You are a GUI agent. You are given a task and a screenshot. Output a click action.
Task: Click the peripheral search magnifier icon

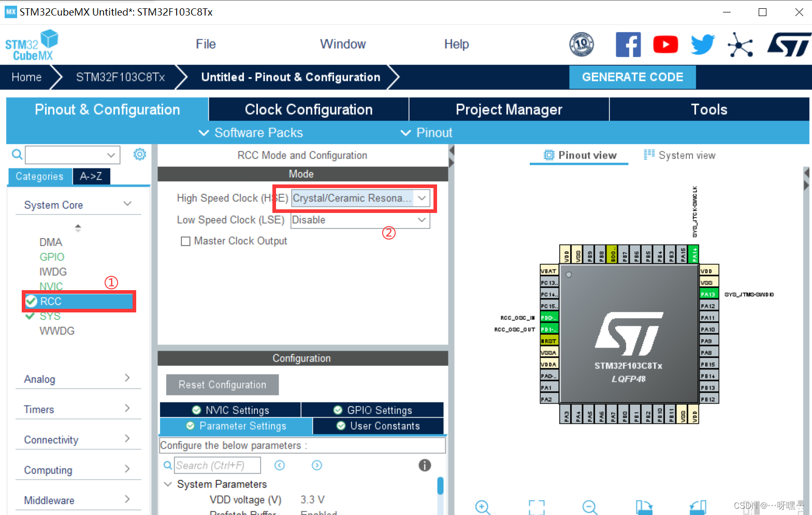tap(17, 154)
